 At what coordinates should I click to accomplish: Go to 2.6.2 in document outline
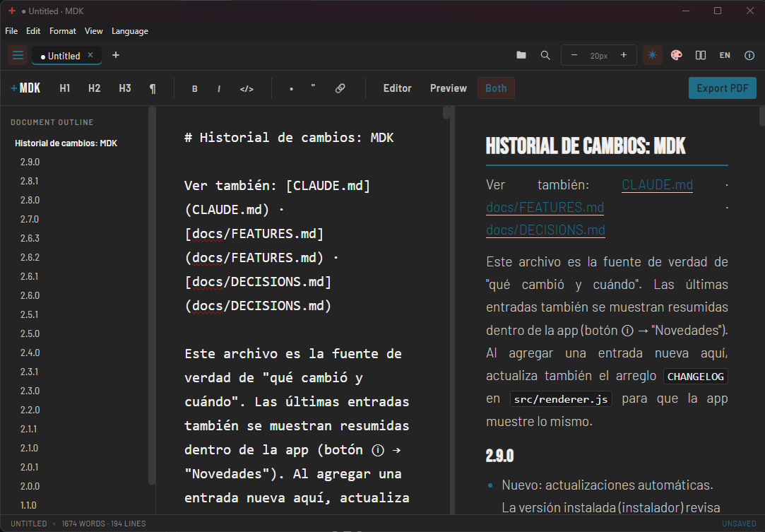30,257
